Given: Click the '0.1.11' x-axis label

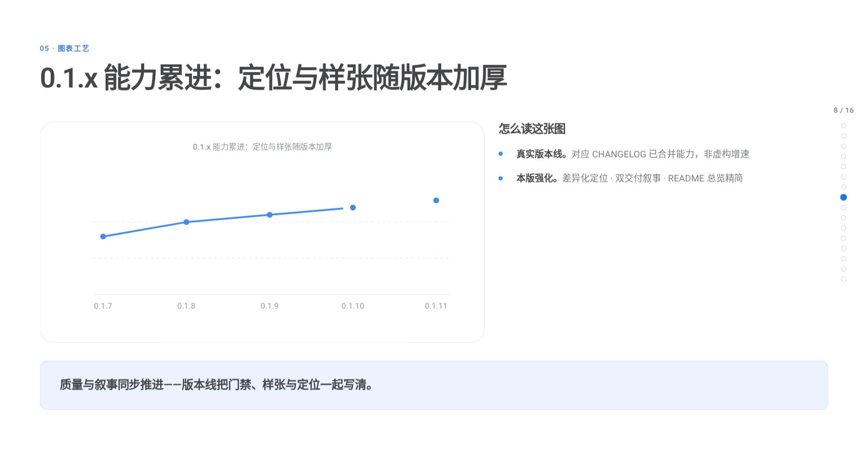Looking at the screenshot, I should 436,306.
